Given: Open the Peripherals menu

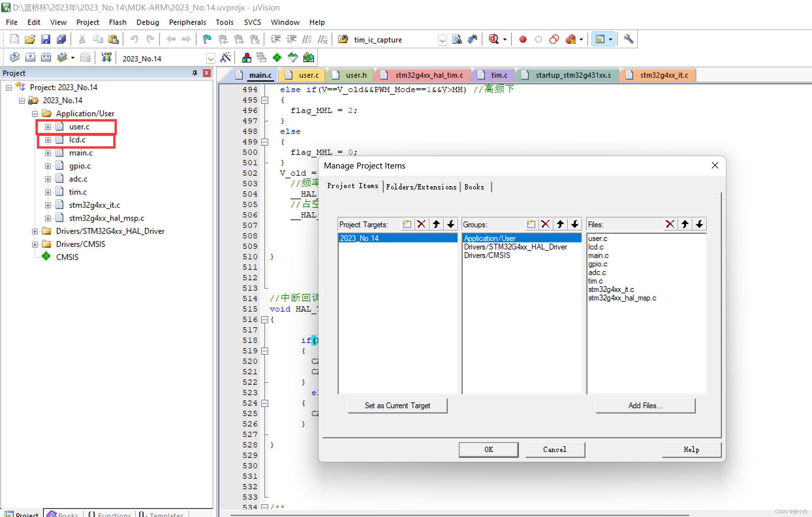Looking at the screenshot, I should 187,22.
